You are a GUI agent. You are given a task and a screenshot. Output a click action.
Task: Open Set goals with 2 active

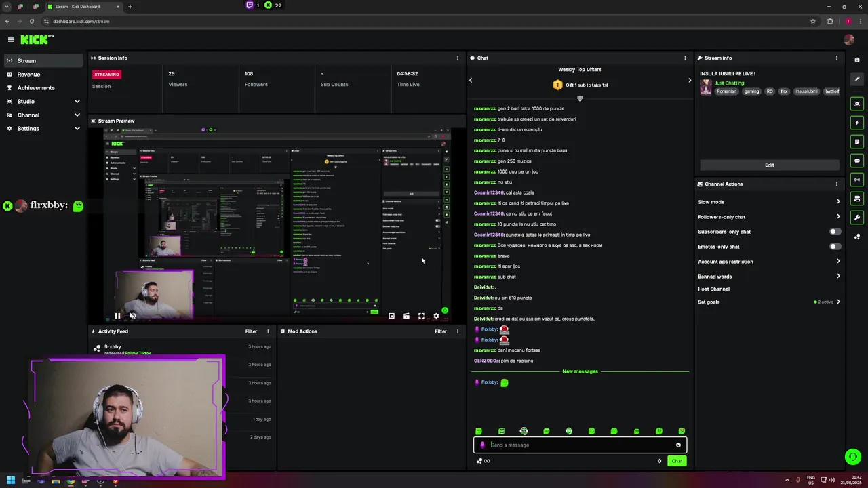769,302
